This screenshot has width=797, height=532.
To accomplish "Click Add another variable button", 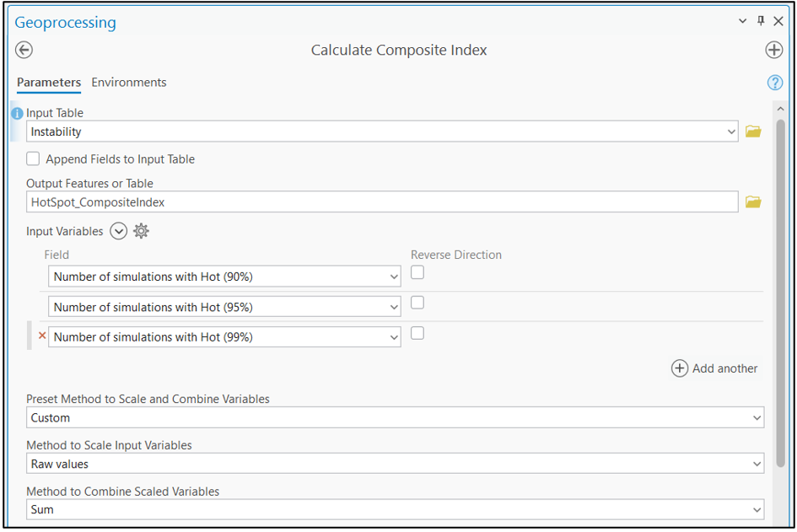I will pyautogui.click(x=714, y=368).
